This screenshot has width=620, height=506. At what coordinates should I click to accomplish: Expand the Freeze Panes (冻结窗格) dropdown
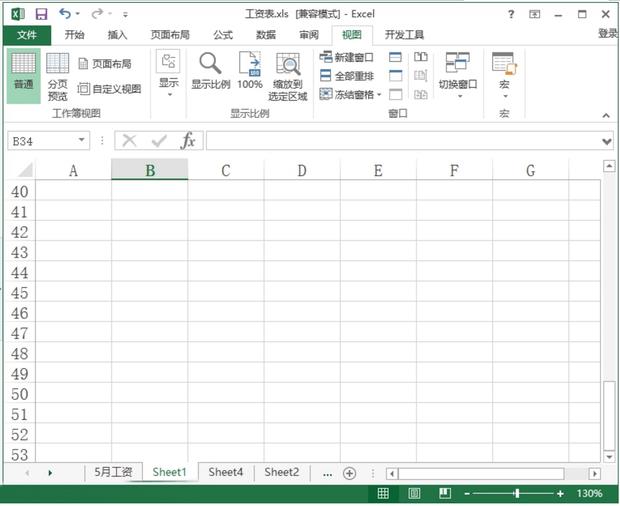pos(351,94)
